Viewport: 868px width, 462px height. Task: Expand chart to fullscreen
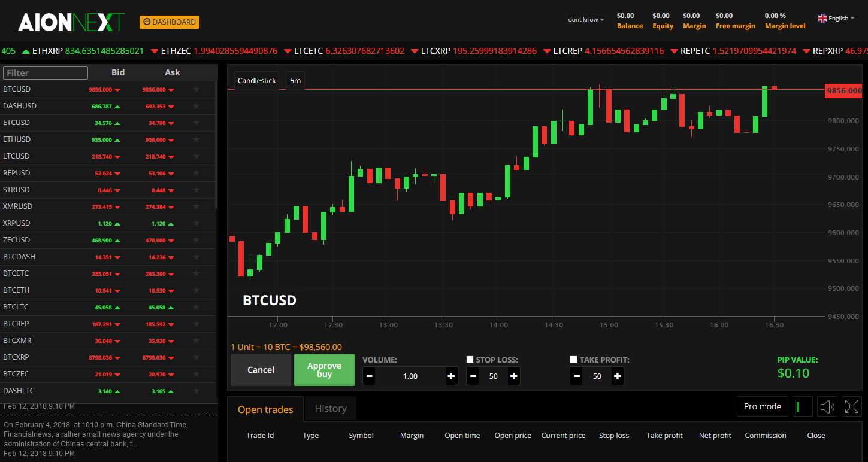click(x=851, y=407)
